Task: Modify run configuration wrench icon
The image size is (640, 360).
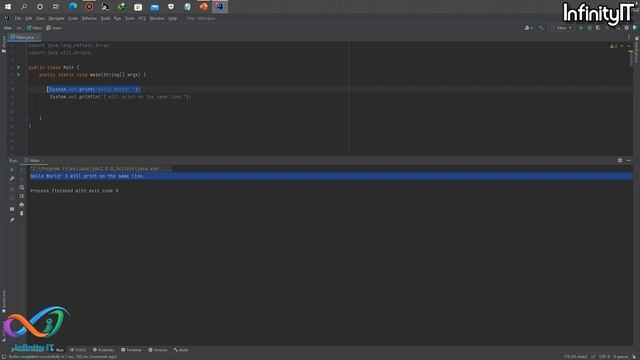Action: pyautogui.click(x=12, y=178)
